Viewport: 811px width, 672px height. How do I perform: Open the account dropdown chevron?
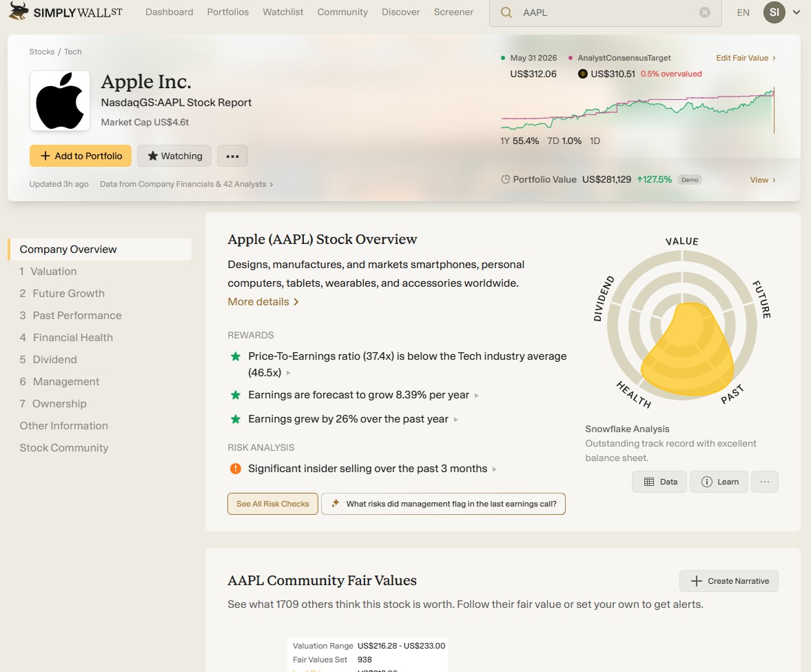pos(797,12)
